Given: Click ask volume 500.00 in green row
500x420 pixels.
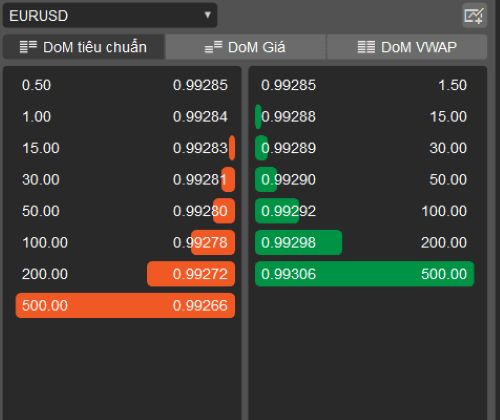Looking at the screenshot, I should pos(444,274).
